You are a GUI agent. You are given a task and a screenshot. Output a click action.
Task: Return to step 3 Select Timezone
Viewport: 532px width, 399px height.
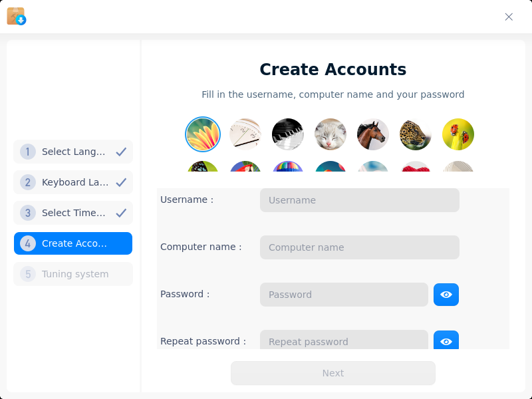click(x=73, y=213)
